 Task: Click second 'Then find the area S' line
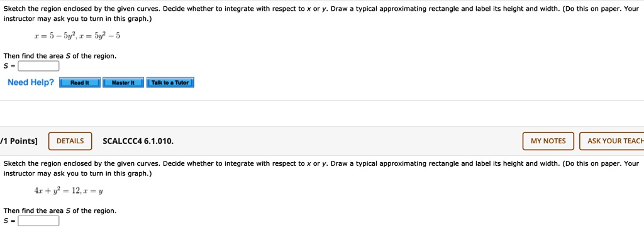pos(60,211)
